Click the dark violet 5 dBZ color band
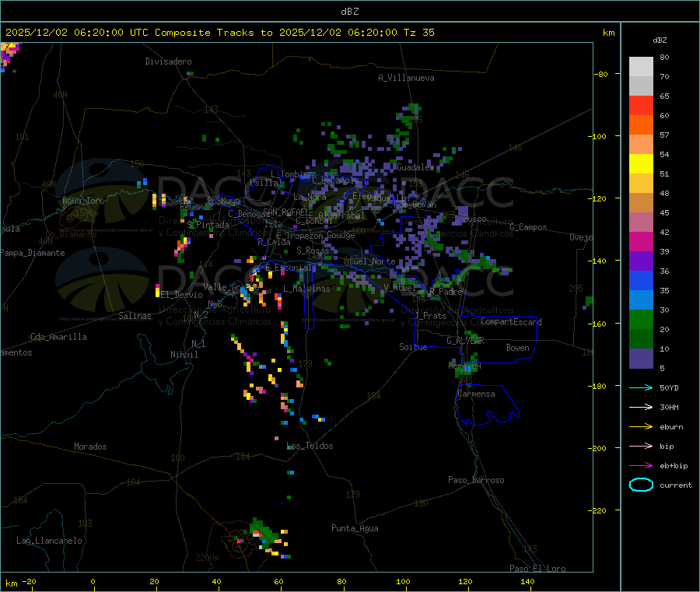 (641, 359)
